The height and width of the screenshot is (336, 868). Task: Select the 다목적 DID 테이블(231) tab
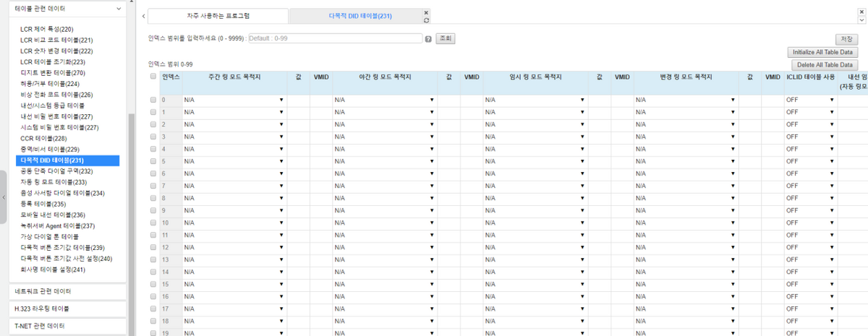pyautogui.click(x=359, y=16)
